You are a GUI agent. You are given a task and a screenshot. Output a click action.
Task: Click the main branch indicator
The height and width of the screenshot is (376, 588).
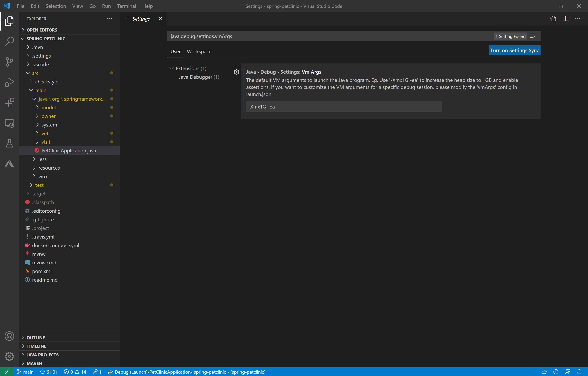pos(25,372)
